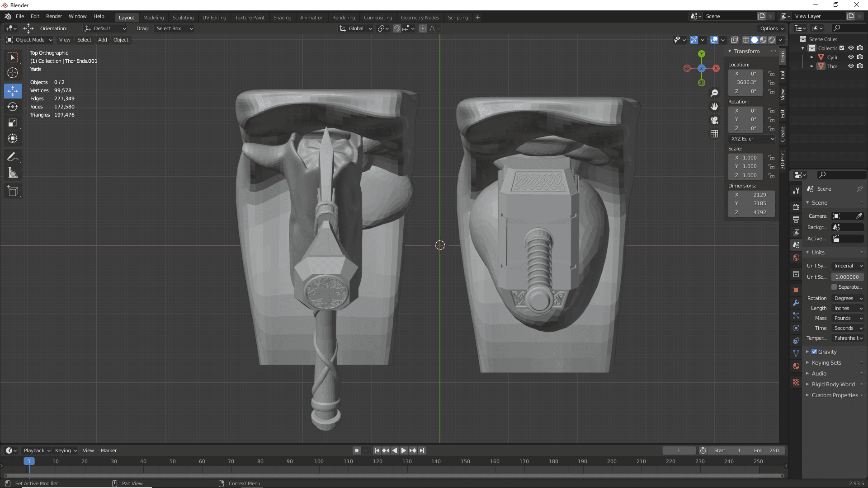Open the Orientation Default dropdown
Image resolution: width=868 pixels, height=488 pixels.
click(105, 28)
